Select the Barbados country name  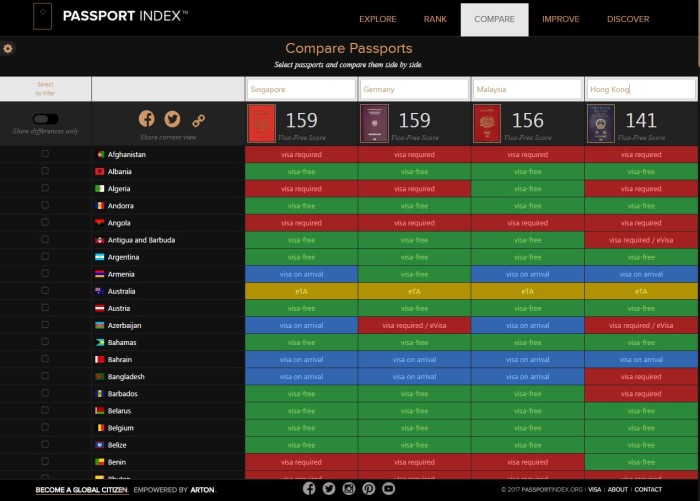tap(123, 394)
